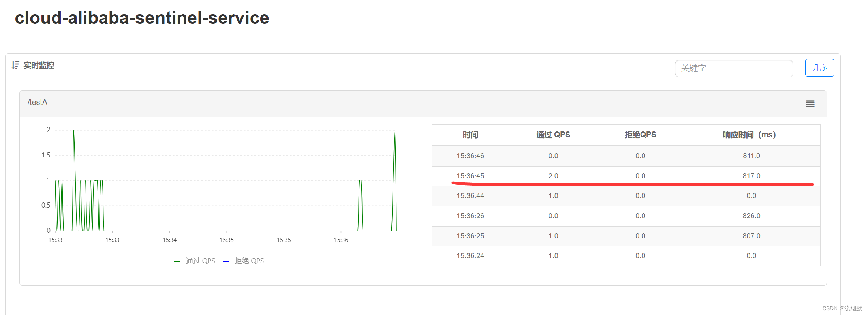Viewport: 868px width, 315px height.
Task: Click the tallest QPS spike near 15:33
Action: coord(74,131)
